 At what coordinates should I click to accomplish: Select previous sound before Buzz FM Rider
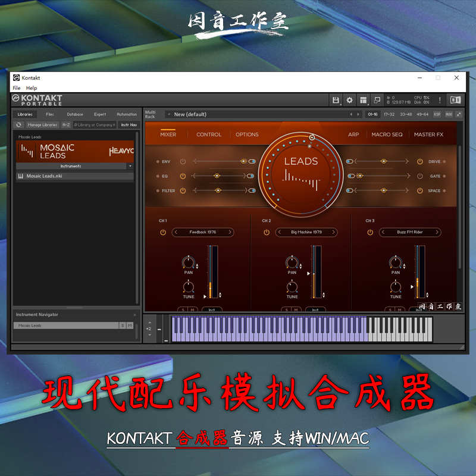pyautogui.click(x=383, y=232)
